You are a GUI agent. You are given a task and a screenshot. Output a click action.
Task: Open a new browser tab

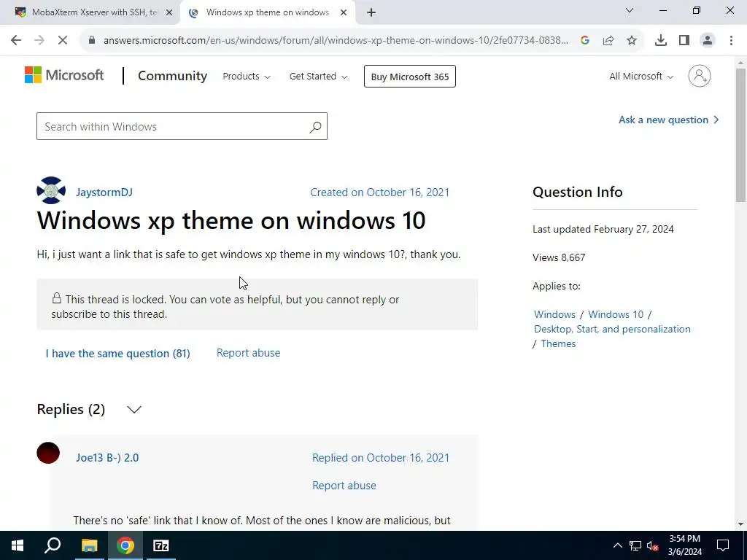(371, 13)
